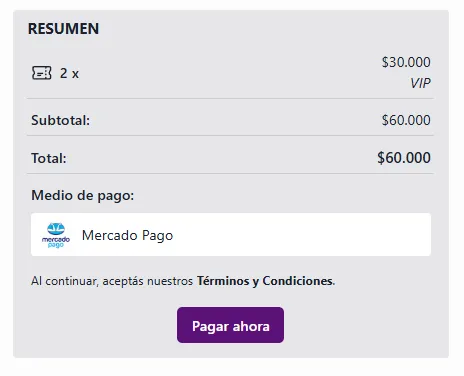Click the Mercado Pago text label
464x376 pixels.
127,235
